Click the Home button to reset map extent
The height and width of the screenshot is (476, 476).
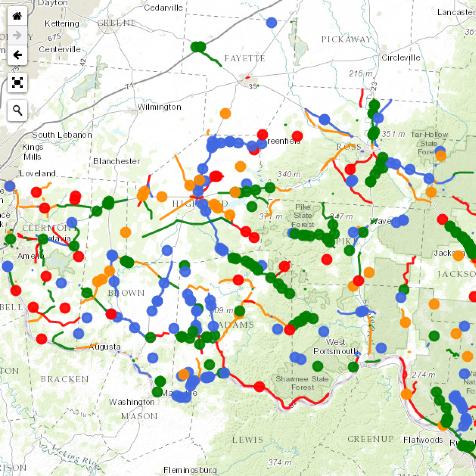[x=17, y=16]
